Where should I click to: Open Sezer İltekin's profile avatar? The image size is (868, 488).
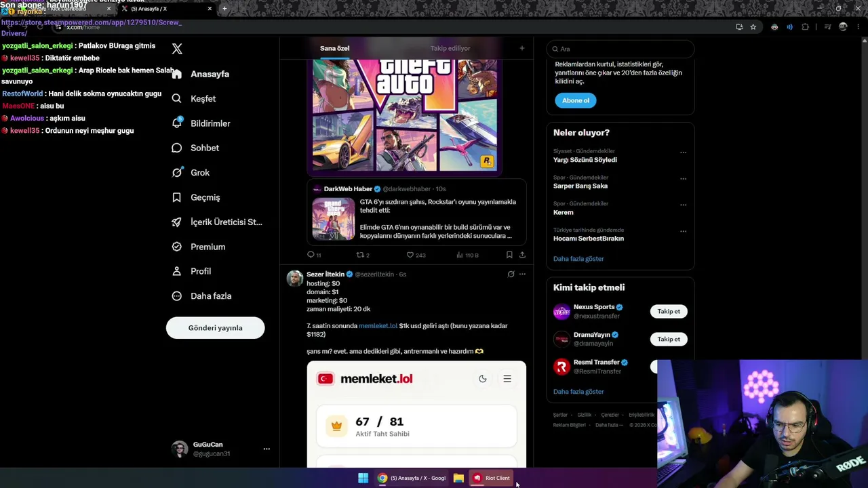point(295,278)
